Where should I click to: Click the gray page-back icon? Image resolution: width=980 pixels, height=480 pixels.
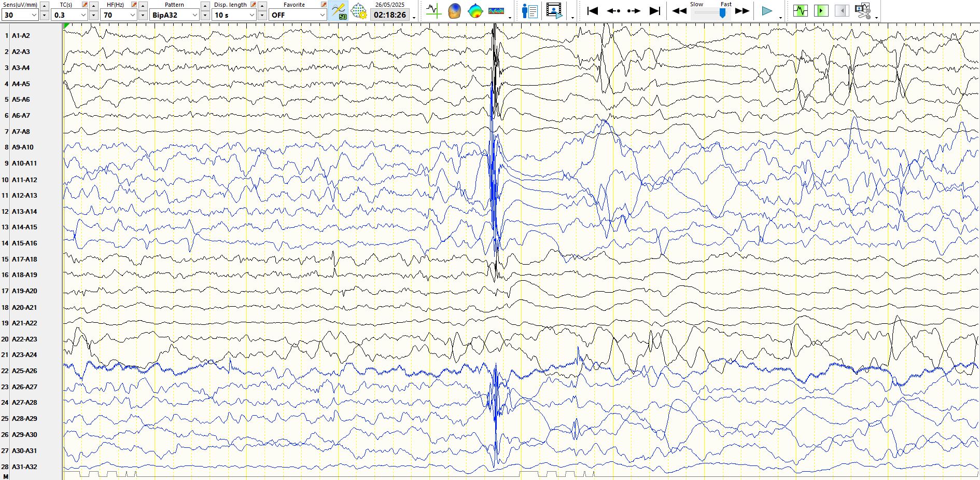point(842,10)
